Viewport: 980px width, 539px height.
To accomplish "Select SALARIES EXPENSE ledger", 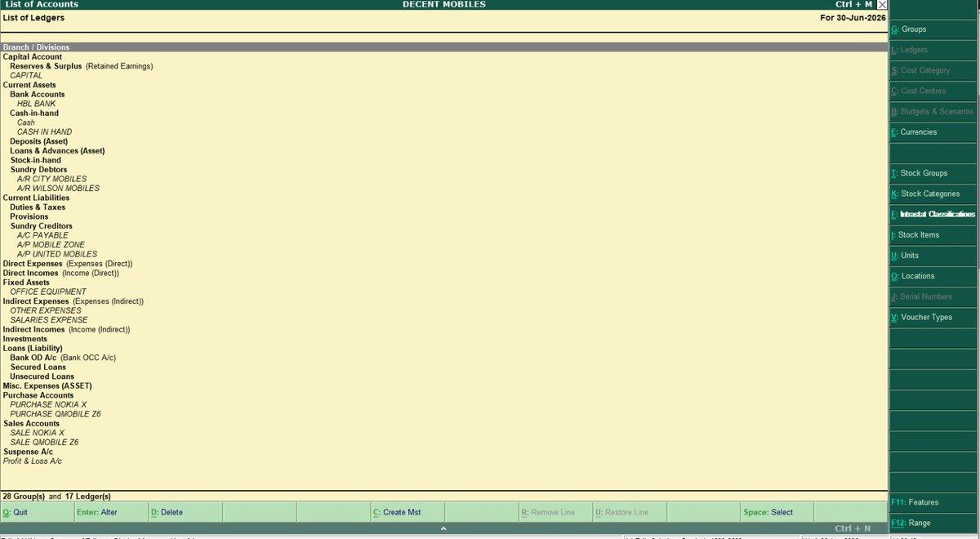I will click(49, 320).
